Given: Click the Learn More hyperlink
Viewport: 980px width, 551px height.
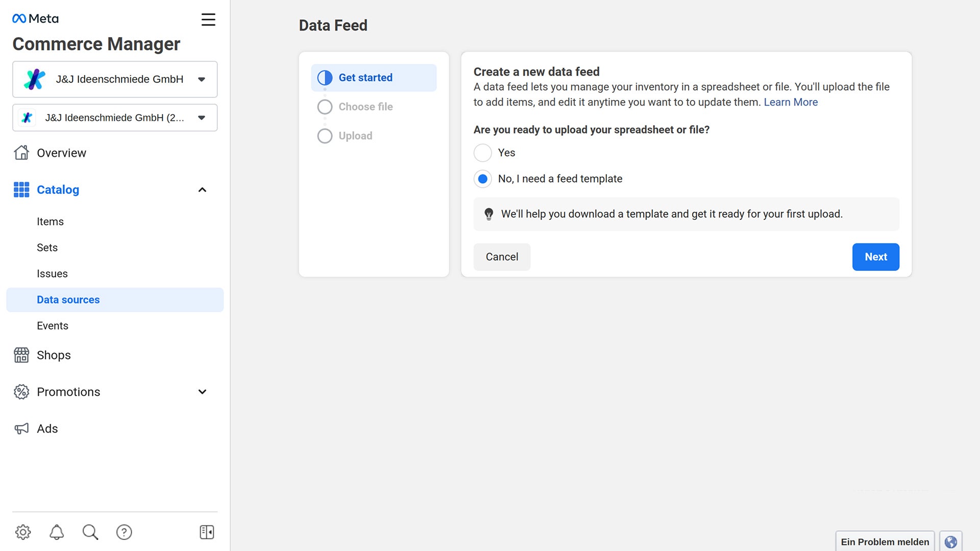Looking at the screenshot, I should (791, 102).
